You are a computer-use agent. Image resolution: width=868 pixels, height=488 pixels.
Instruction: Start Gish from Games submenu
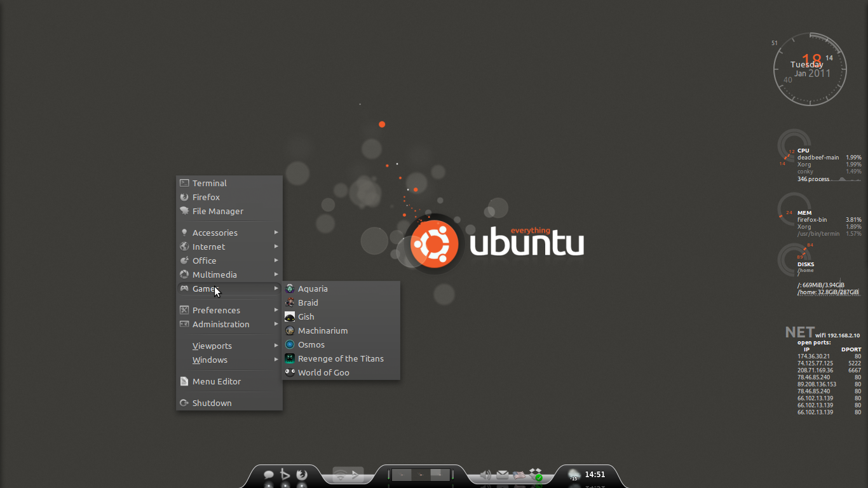pos(341,316)
